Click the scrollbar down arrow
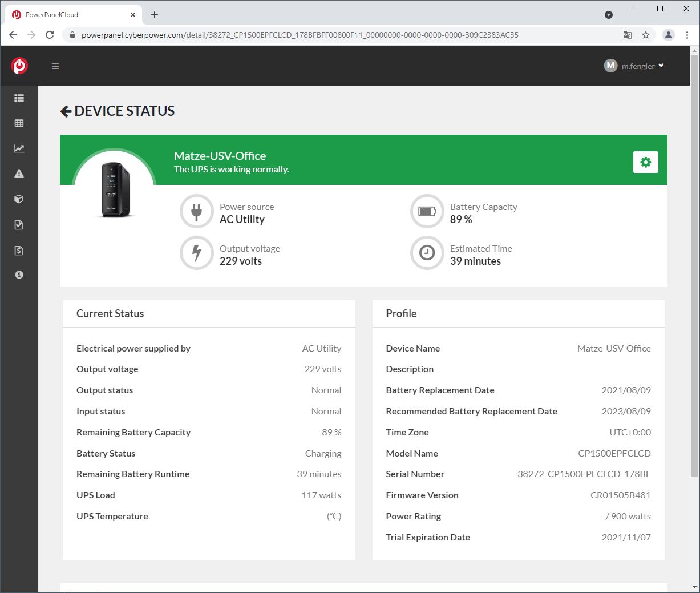The width and height of the screenshot is (700, 593). [694, 587]
